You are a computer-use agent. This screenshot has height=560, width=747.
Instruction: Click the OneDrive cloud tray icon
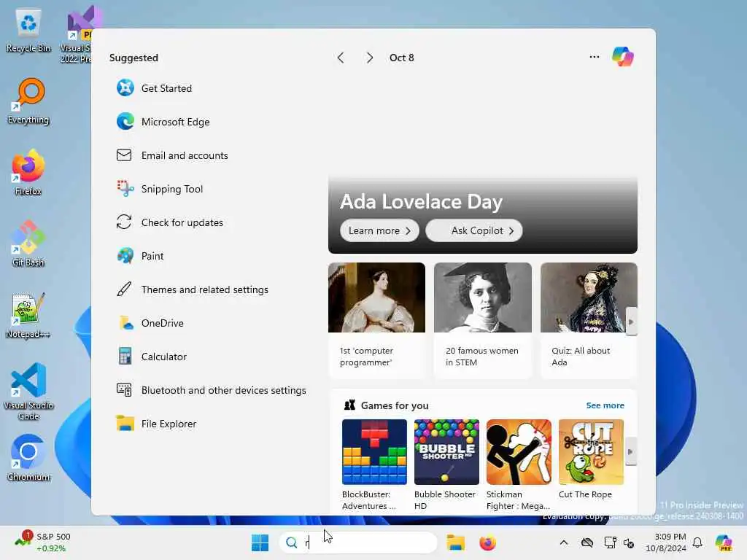click(x=587, y=542)
